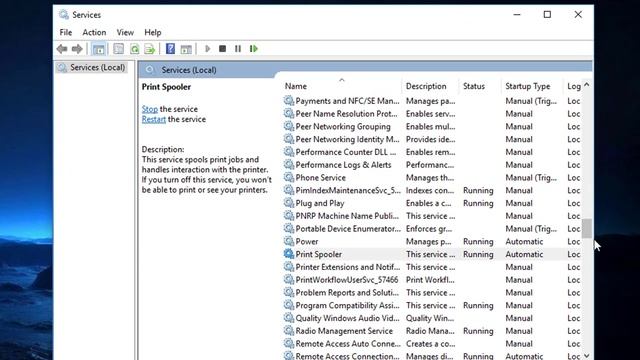Select Performance Logs & Alerts service
The width and height of the screenshot is (640, 360).
click(432, 165)
